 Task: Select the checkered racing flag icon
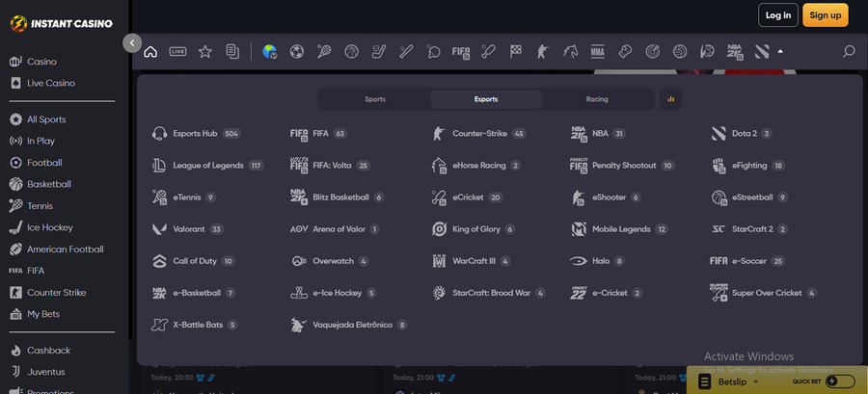515,51
